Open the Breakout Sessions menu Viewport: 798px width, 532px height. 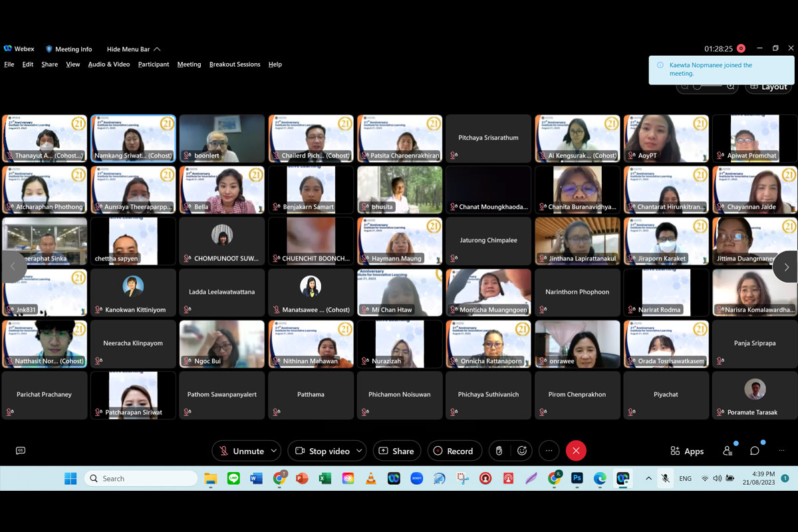[235, 65]
